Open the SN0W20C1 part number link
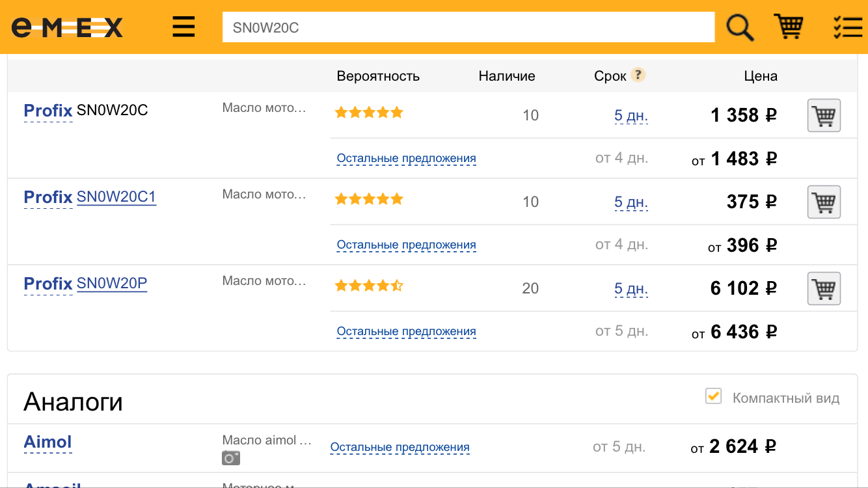This screenshot has height=488, width=868. tap(116, 197)
